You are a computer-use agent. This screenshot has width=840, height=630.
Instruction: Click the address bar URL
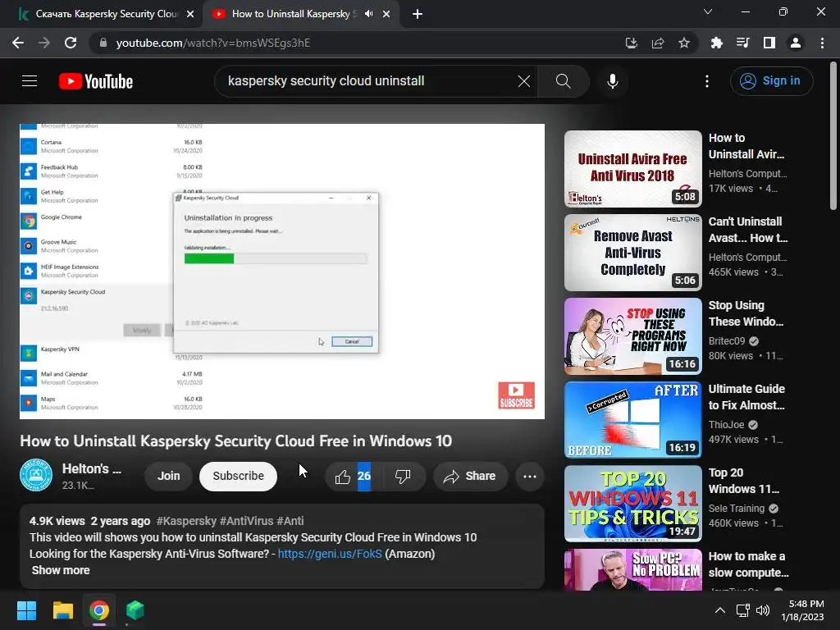(x=213, y=43)
